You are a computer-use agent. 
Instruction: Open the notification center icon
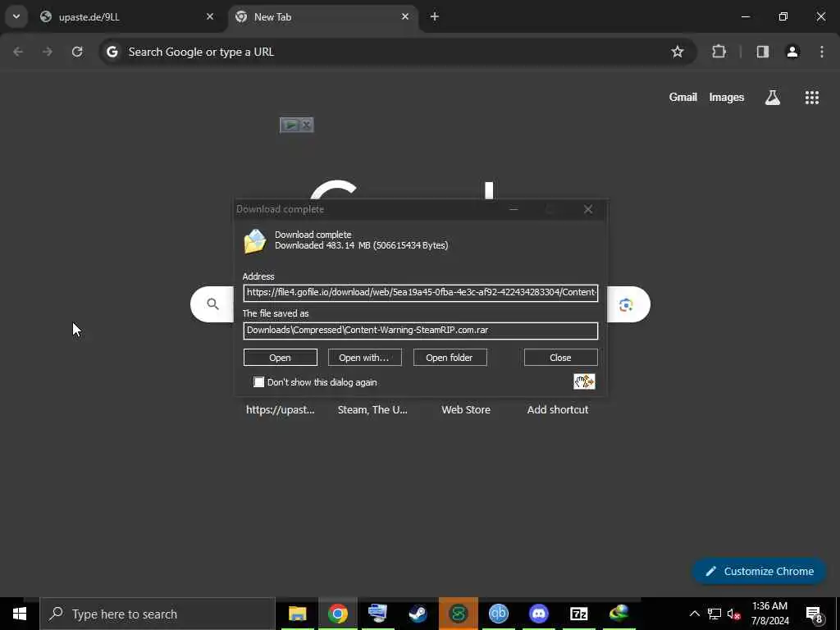click(x=814, y=614)
